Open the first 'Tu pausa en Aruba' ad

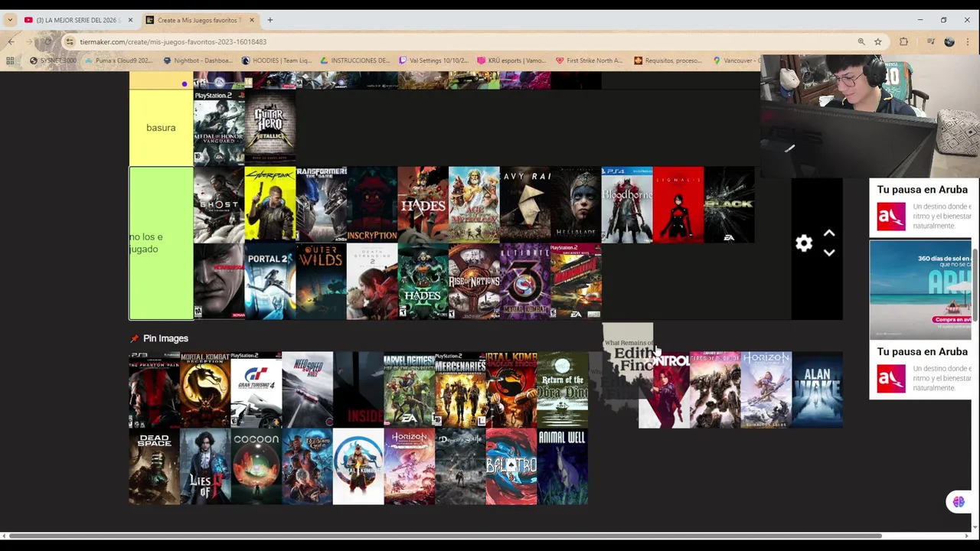tap(920, 208)
